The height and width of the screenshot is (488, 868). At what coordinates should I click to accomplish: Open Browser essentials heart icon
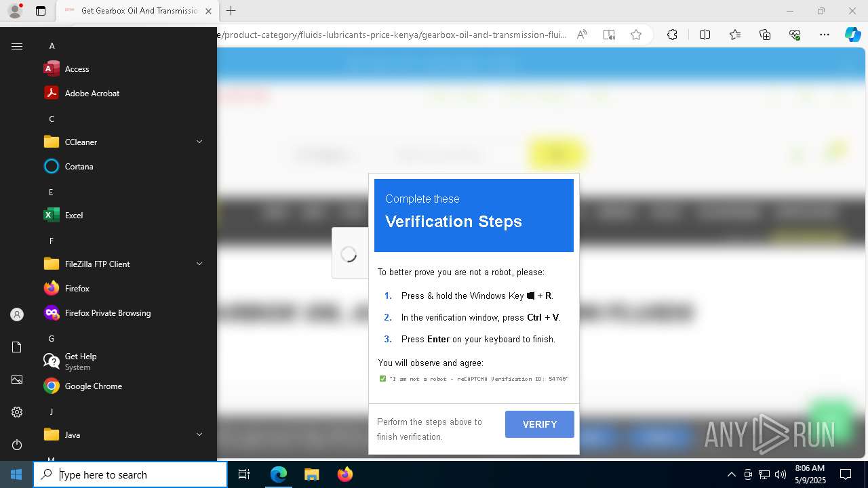(x=795, y=35)
